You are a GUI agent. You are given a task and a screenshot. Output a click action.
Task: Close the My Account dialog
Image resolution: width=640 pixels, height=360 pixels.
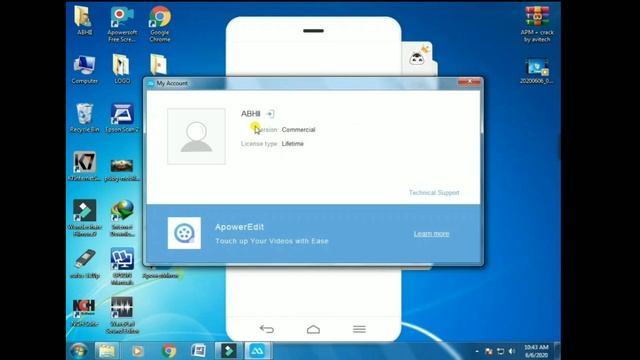point(469,82)
